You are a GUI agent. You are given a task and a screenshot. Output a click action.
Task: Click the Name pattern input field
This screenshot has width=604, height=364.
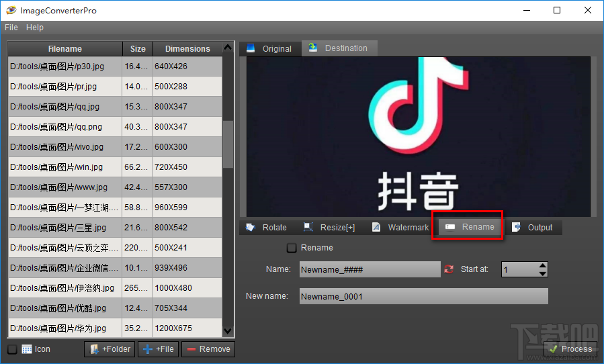click(x=370, y=269)
